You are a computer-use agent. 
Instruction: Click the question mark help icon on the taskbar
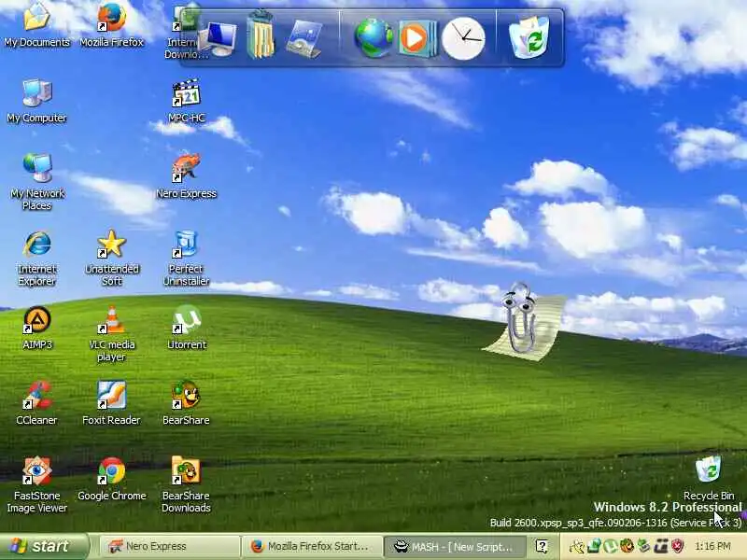click(542, 546)
